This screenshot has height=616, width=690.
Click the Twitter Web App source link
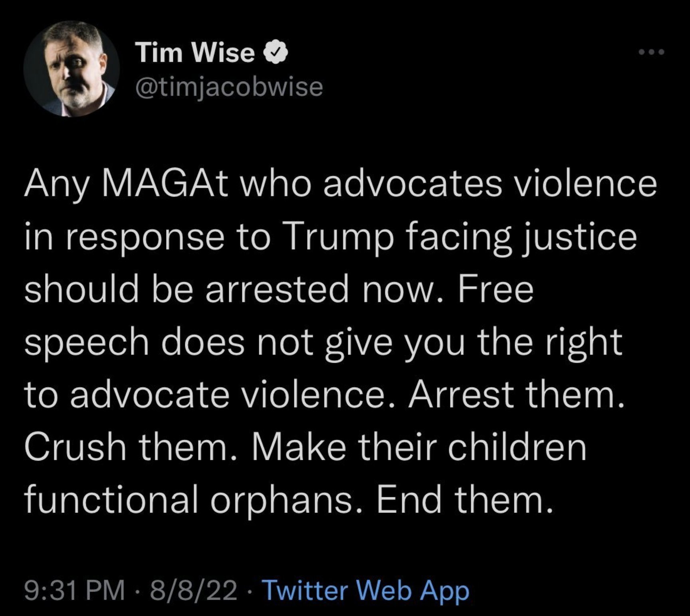coord(367,591)
